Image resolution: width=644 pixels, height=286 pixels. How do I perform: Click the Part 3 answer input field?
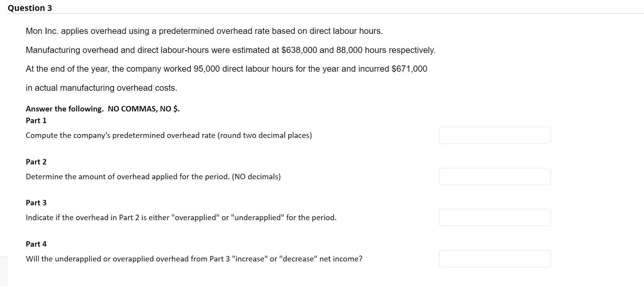tap(495, 217)
